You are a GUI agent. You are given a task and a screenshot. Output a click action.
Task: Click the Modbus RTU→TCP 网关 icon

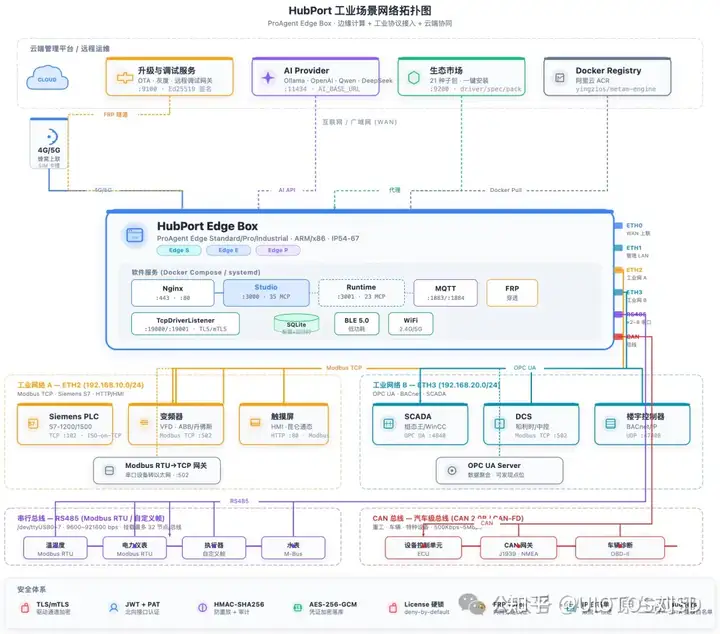point(109,471)
